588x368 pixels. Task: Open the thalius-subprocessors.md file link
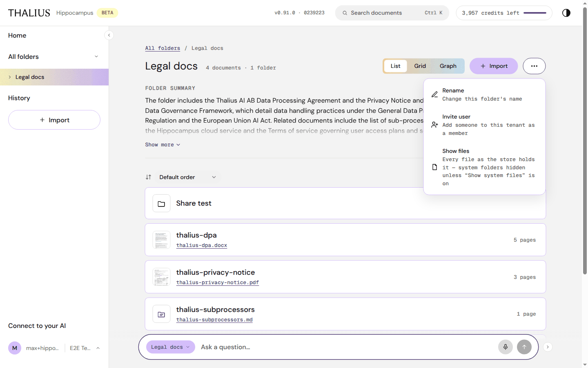[x=214, y=320]
